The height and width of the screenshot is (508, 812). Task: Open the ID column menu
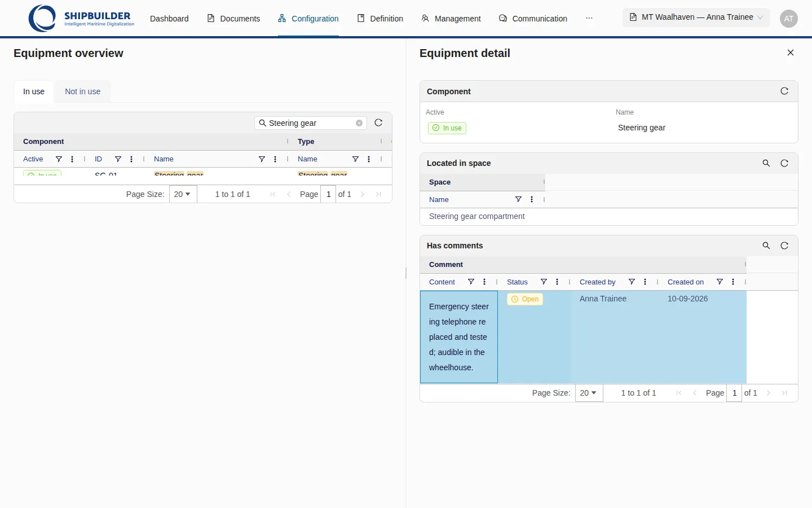pyautogui.click(x=131, y=159)
